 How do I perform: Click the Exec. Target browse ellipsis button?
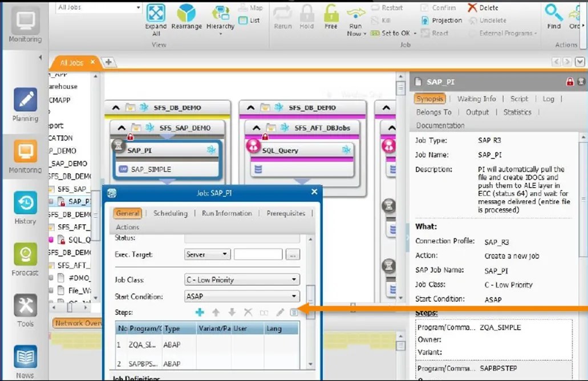[x=293, y=254]
